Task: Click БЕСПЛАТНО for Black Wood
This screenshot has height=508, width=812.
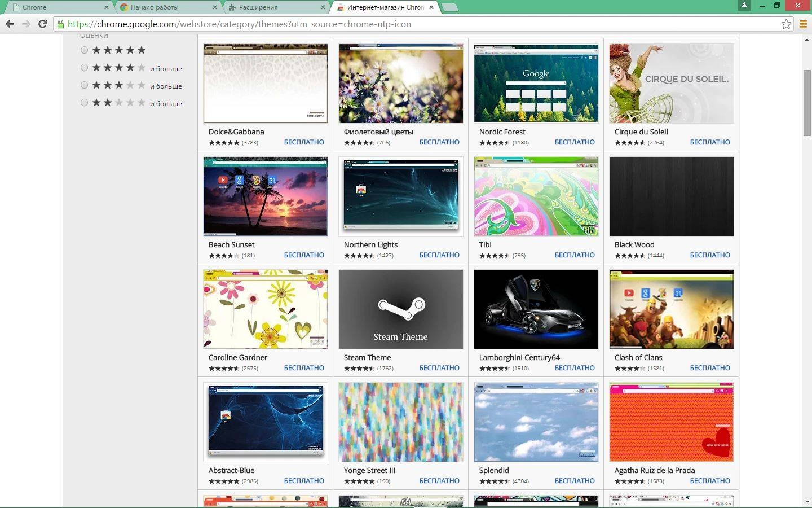Action: click(710, 255)
